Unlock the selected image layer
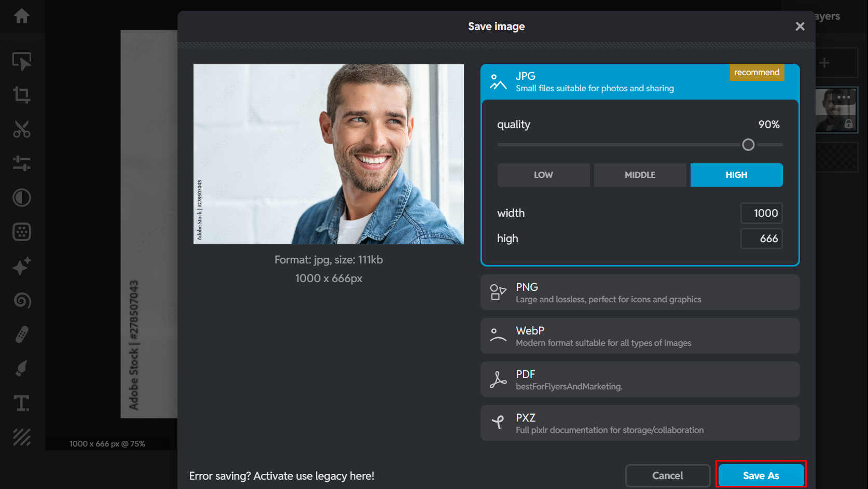Viewport: 868px width, 489px height. coord(848,123)
